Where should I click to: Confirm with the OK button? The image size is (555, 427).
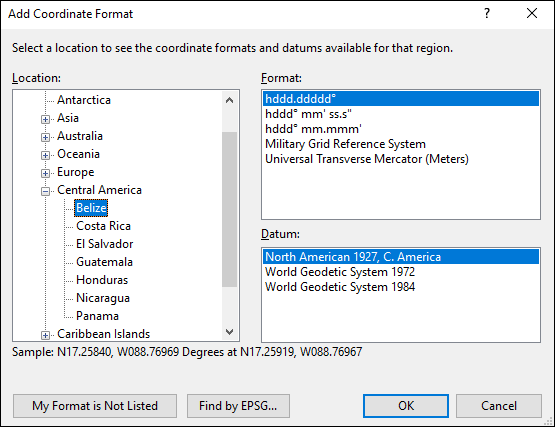click(406, 406)
